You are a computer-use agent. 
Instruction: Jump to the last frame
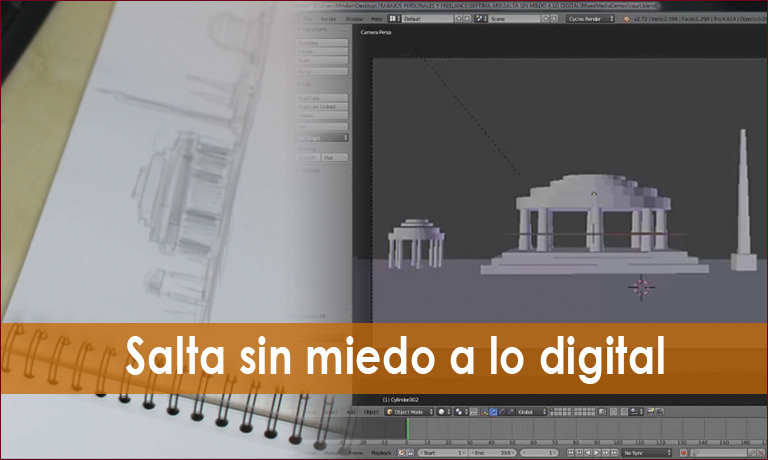tap(614, 453)
